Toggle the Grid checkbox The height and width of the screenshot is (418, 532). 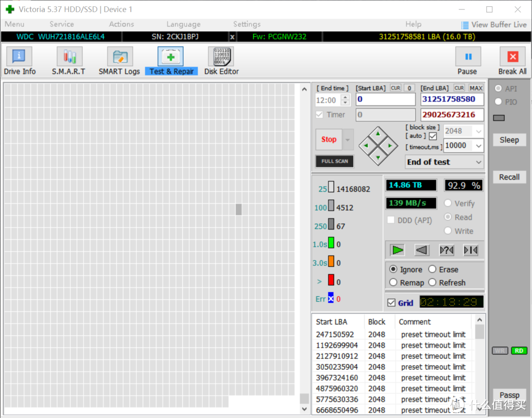(391, 303)
